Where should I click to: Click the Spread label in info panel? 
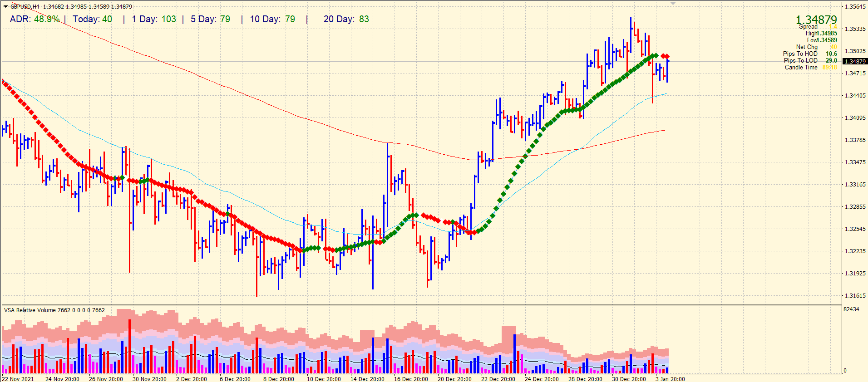pyautogui.click(x=808, y=27)
